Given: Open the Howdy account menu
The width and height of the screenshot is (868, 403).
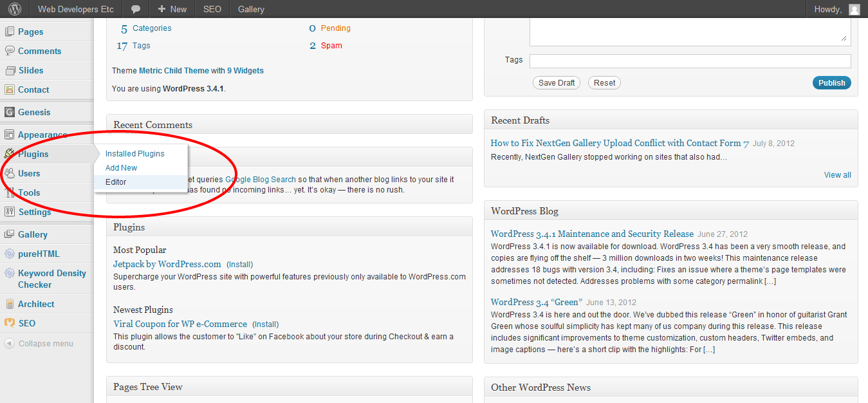Looking at the screenshot, I should pos(836,9).
